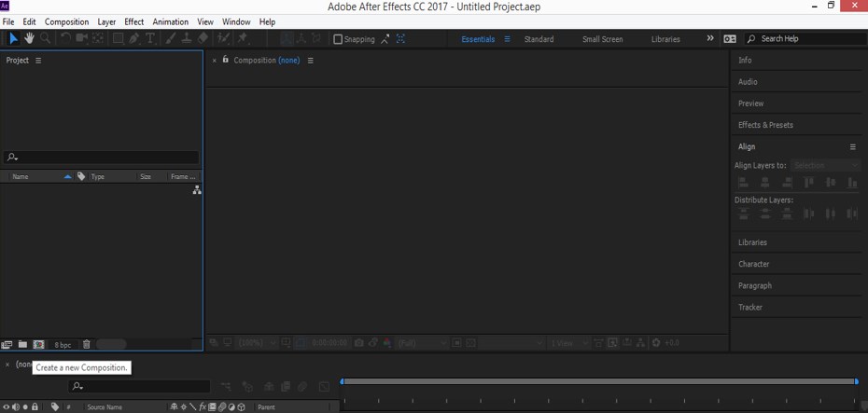Select the Zoom magnifier tool
The width and height of the screenshot is (868, 413).
[46, 38]
